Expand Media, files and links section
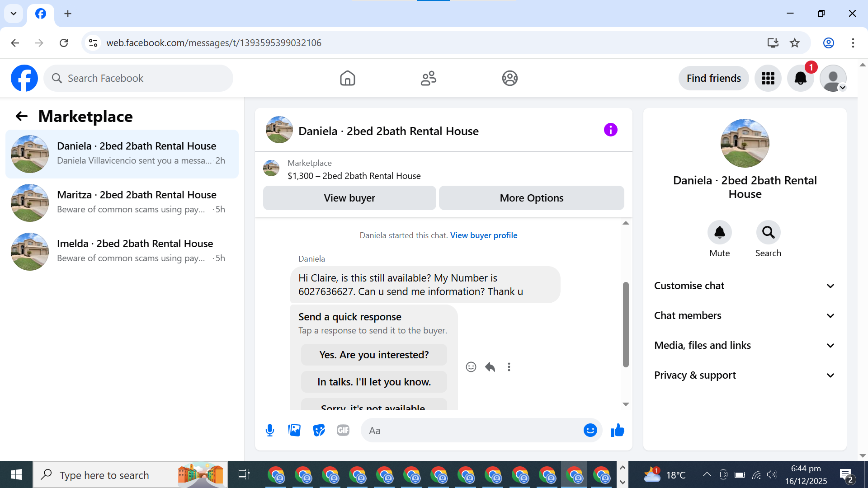The image size is (868, 488). (745, 346)
